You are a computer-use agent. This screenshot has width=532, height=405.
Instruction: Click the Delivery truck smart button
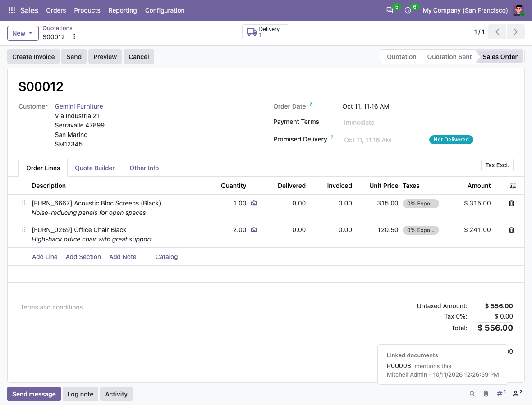(x=266, y=32)
